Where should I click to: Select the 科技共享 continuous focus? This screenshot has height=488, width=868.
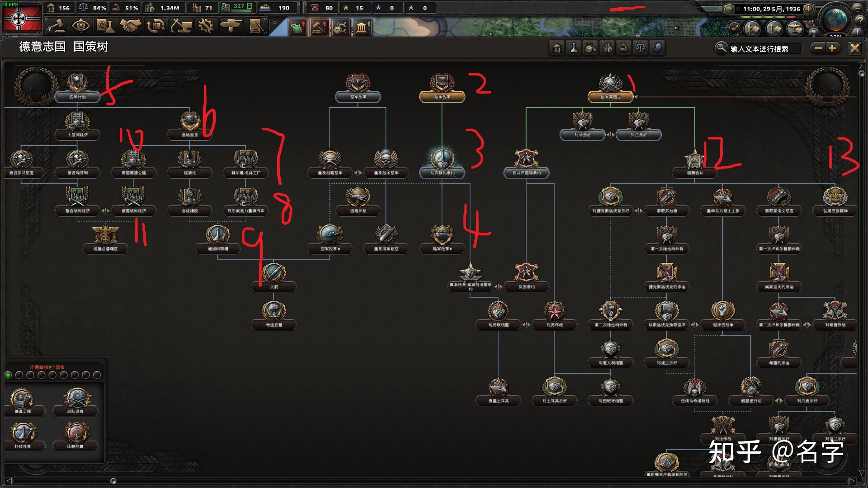tap(23, 436)
